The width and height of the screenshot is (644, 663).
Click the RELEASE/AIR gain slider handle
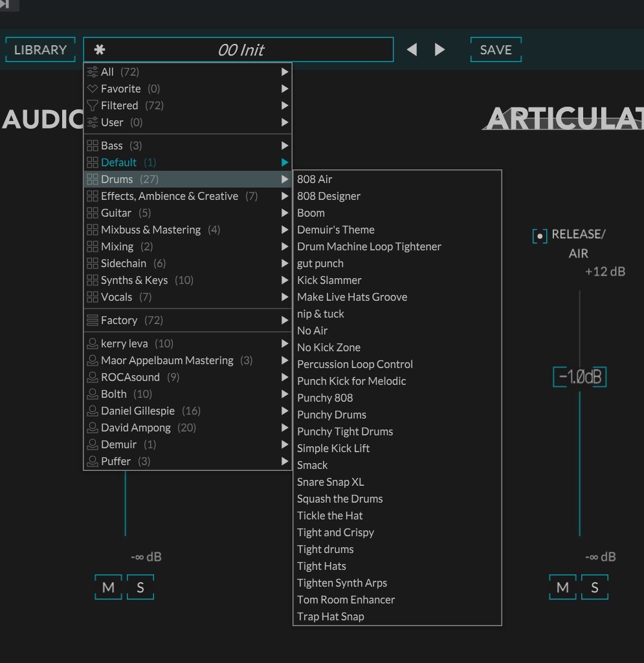click(x=579, y=376)
